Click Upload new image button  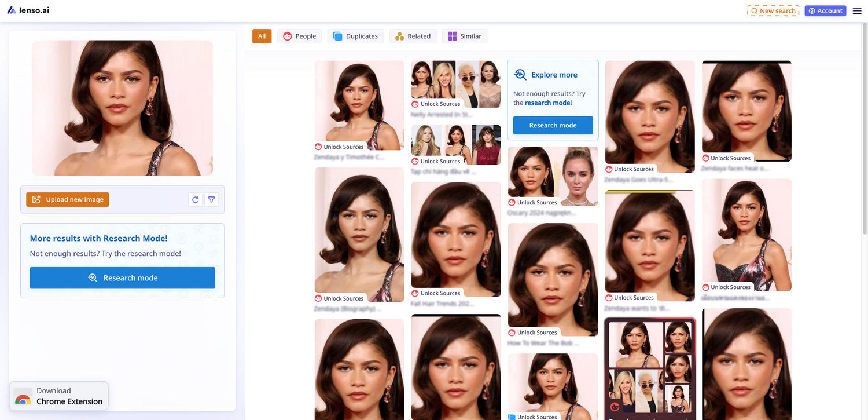click(67, 199)
